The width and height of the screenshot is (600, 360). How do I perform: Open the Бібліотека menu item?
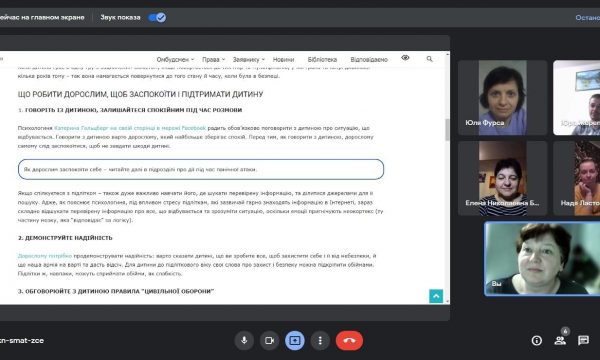click(322, 59)
